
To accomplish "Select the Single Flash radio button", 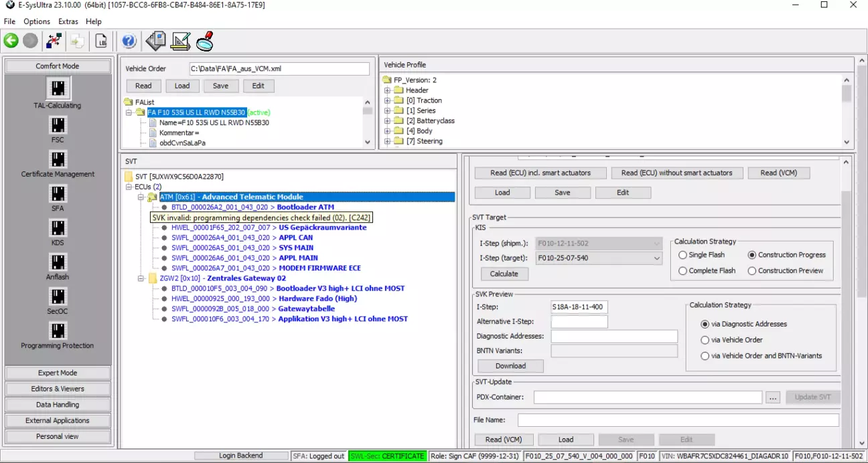I will tap(683, 255).
